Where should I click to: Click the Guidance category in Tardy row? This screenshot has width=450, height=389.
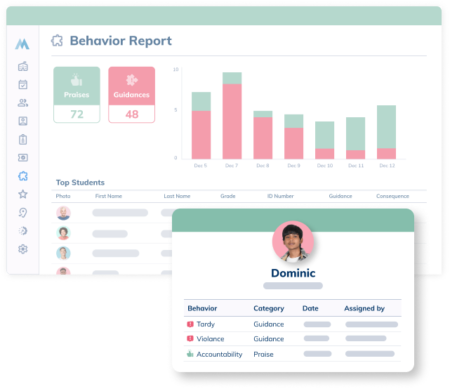pyautogui.click(x=269, y=324)
